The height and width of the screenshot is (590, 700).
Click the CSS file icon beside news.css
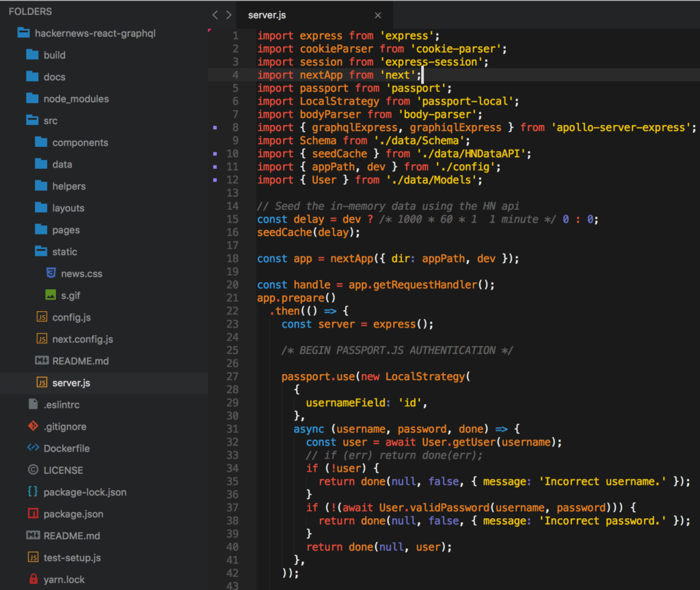point(51,273)
